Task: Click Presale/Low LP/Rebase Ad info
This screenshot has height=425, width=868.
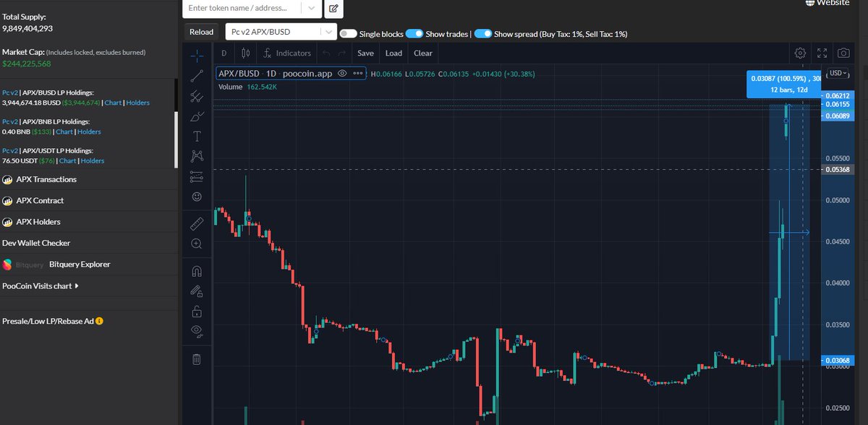Action: click(99, 321)
